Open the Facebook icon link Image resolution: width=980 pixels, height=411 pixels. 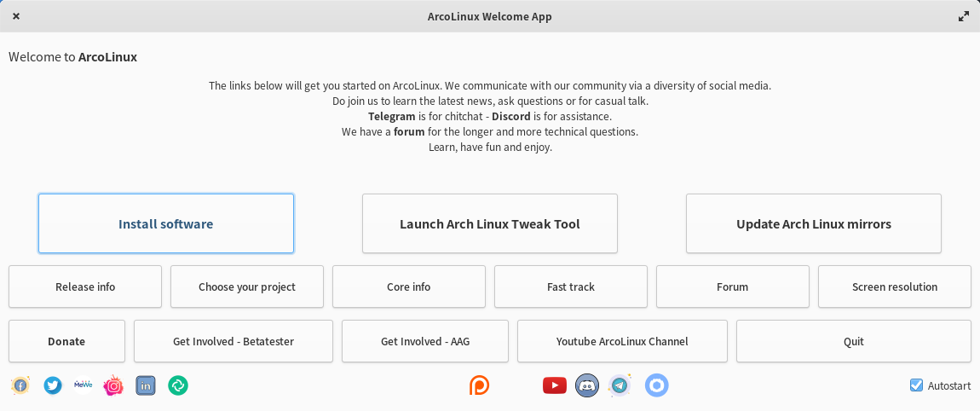tap(20, 385)
